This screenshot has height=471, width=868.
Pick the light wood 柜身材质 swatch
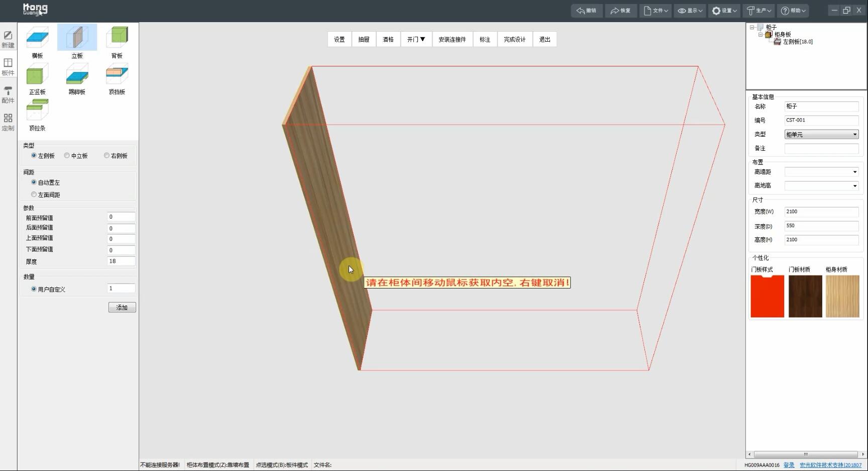842,296
